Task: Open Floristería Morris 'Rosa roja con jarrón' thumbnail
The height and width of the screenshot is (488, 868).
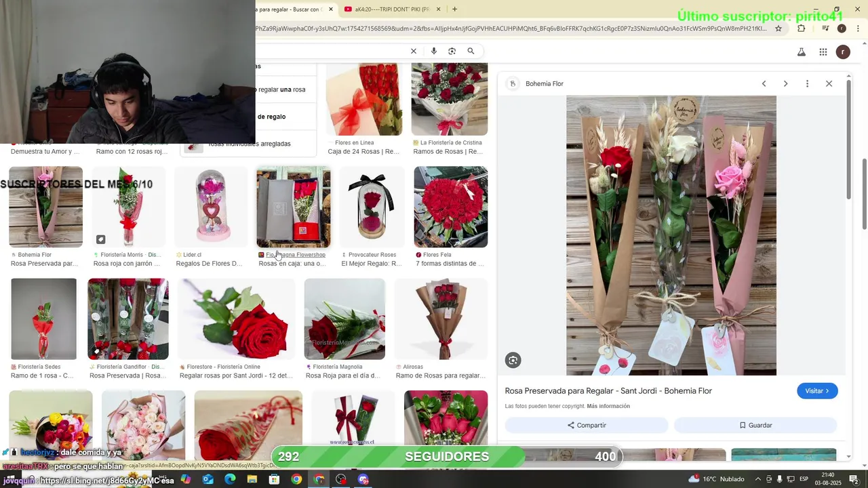Action: 128,207
